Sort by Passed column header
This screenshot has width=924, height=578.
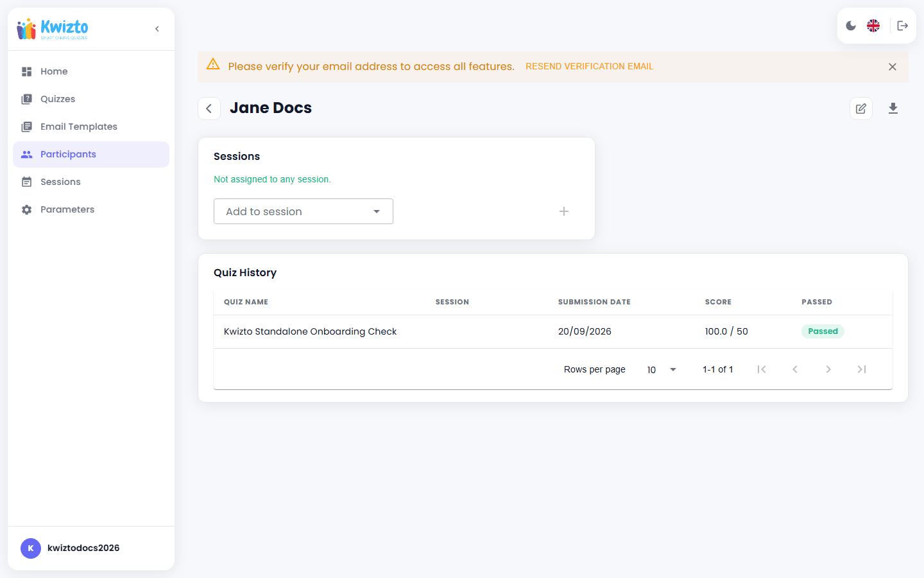click(817, 302)
